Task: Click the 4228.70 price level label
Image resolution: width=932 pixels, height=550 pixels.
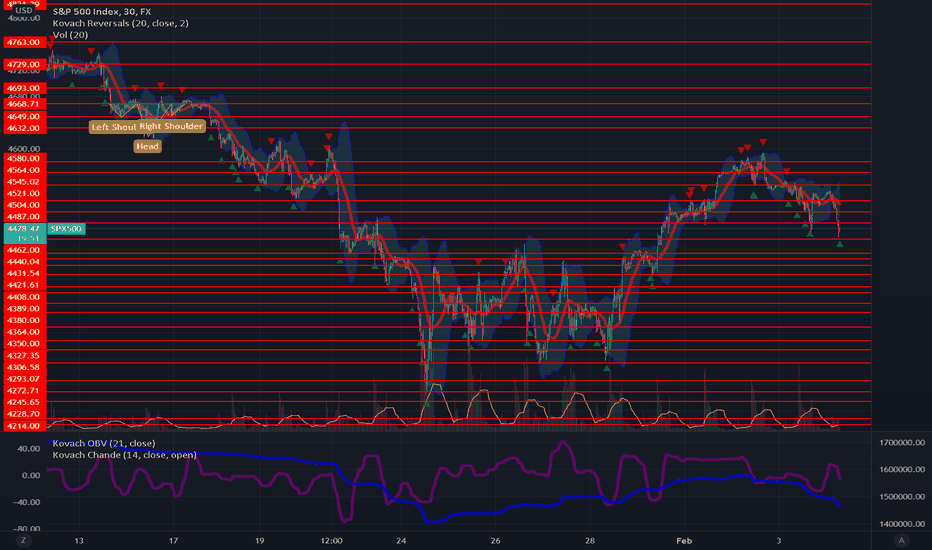Action: tap(24, 414)
